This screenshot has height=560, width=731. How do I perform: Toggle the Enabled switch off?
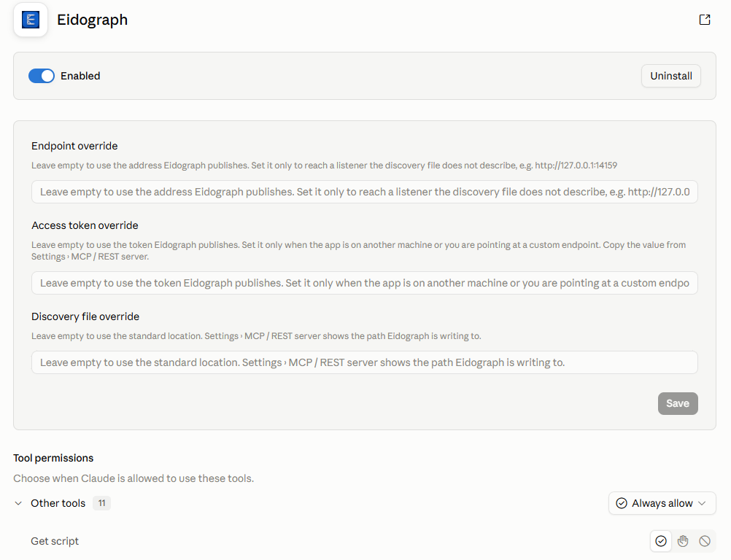click(x=42, y=76)
